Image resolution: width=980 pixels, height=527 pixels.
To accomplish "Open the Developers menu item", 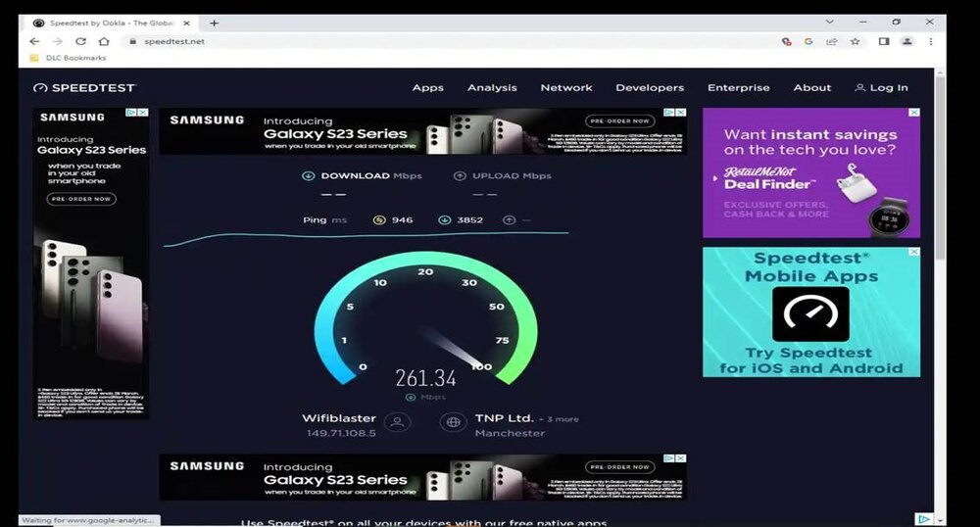I will [x=650, y=88].
